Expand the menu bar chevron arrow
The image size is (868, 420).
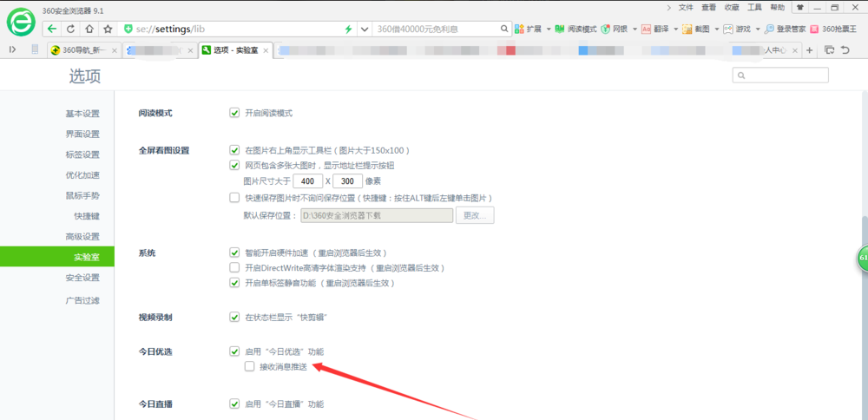(x=668, y=7)
